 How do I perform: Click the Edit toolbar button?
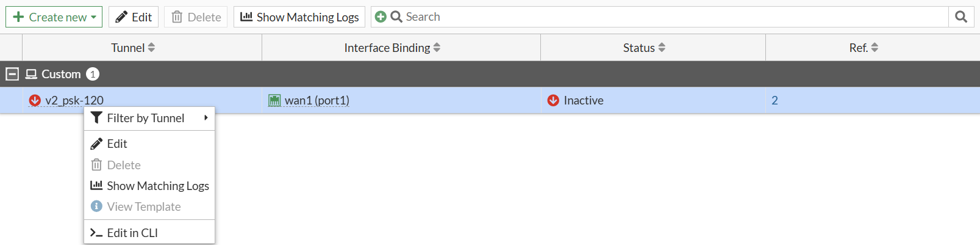[x=134, y=17]
